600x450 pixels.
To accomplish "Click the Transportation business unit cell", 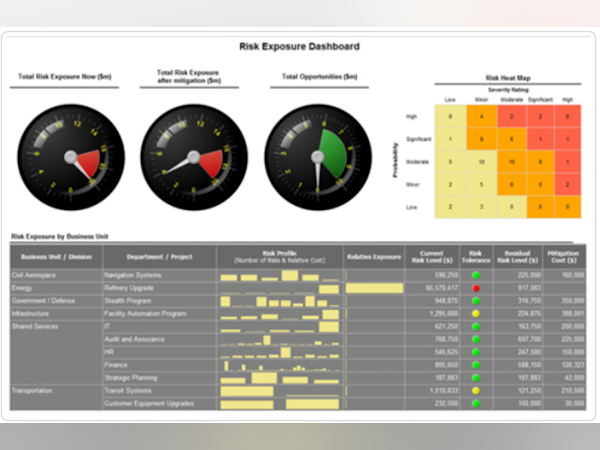I will (x=56, y=397).
